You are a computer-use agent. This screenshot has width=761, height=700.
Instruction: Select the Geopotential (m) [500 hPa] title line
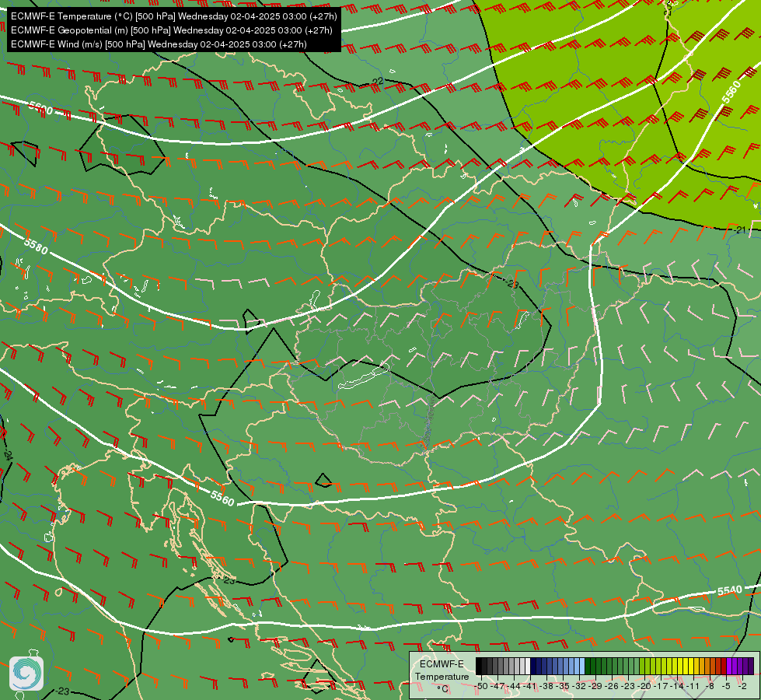click(x=171, y=30)
